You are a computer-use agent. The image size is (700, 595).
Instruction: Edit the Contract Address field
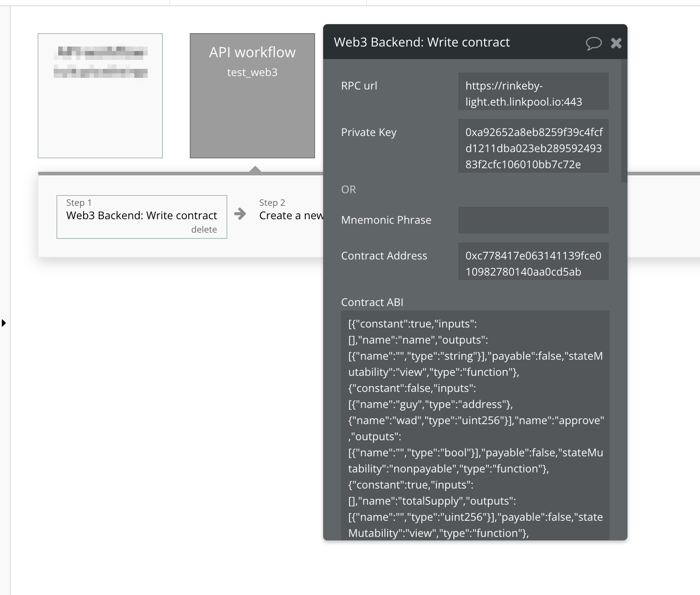(533, 261)
